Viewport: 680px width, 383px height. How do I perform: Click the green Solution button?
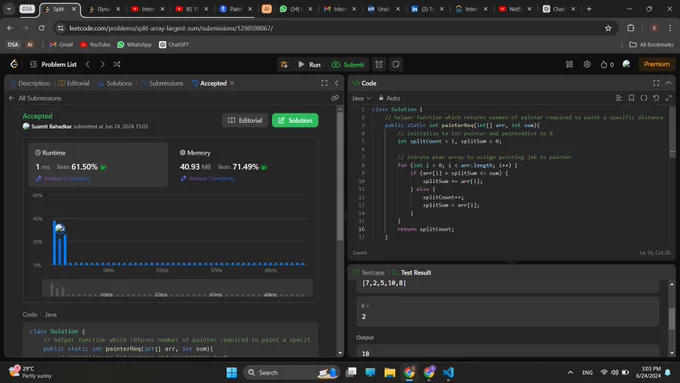(295, 120)
